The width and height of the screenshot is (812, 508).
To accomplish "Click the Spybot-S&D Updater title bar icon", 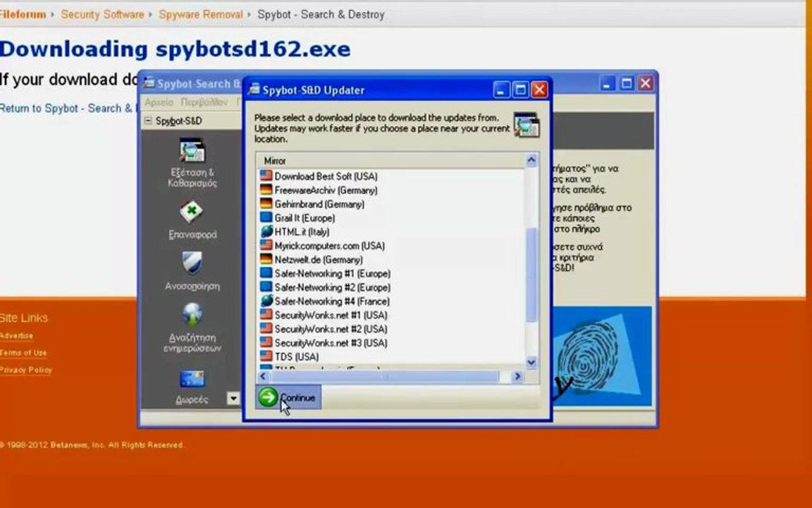I will point(254,90).
